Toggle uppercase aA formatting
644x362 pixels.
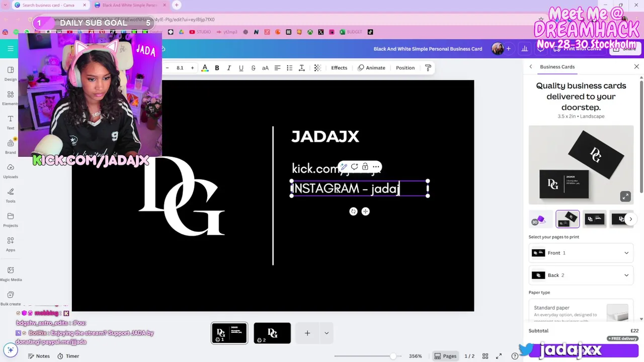[265, 68]
